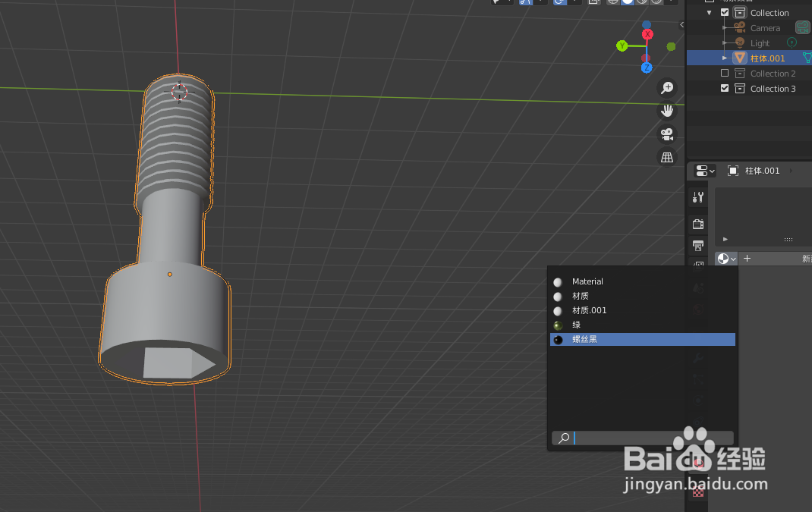Click the unlabeled dark blue negative Z gizmo dot
This screenshot has height=512, width=812.
coord(647,24)
